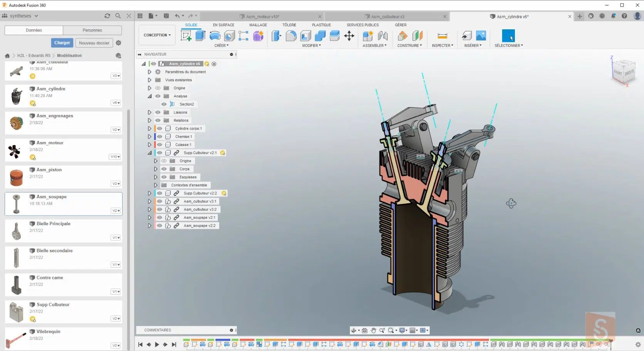Show the Origine folder under root

[158, 88]
